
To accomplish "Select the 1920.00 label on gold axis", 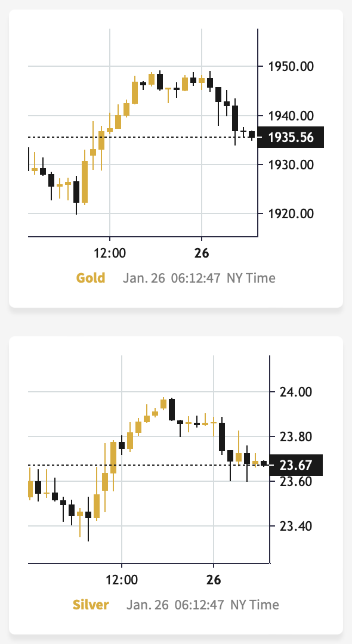I will 291,213.
